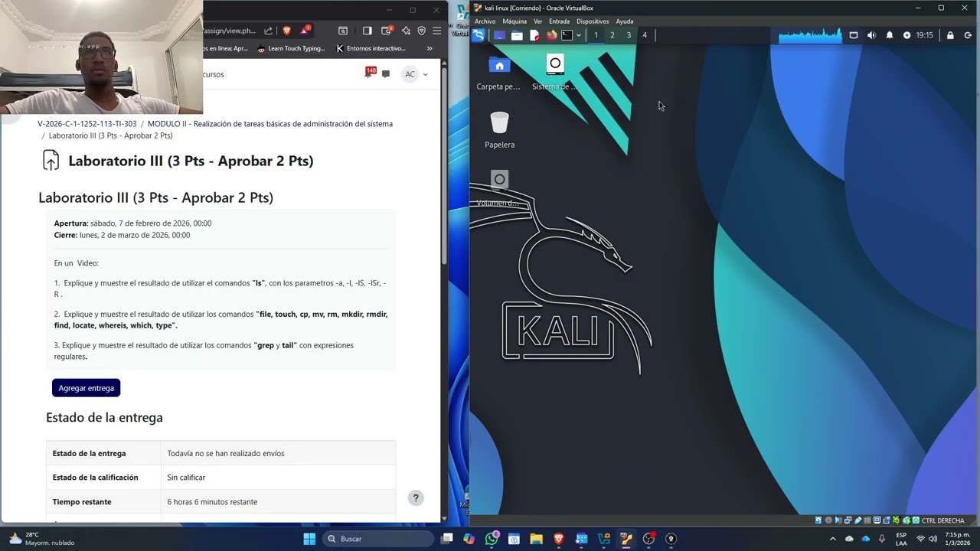
Task: Open the MODULO II breadcrumb link
Action: [270, 124]
